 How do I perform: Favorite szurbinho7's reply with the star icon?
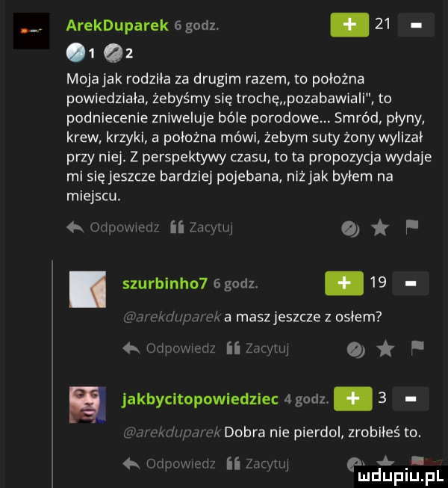click(386, 349)
